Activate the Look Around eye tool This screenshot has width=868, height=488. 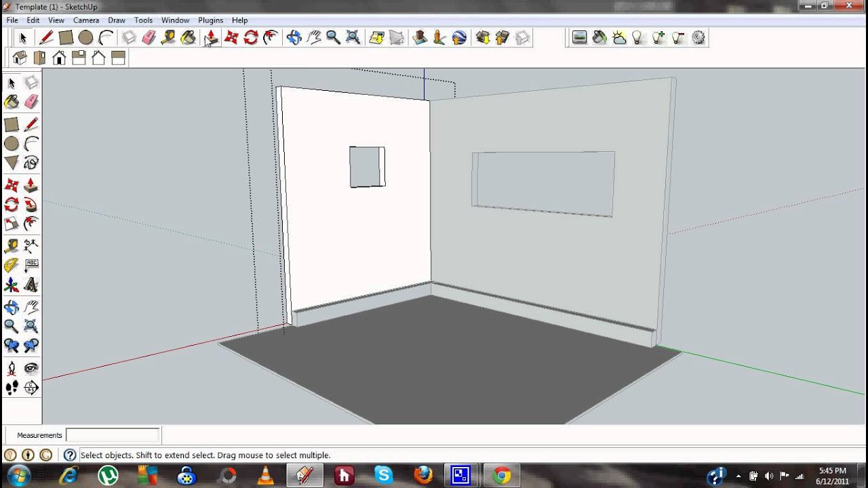click(31, 368)
